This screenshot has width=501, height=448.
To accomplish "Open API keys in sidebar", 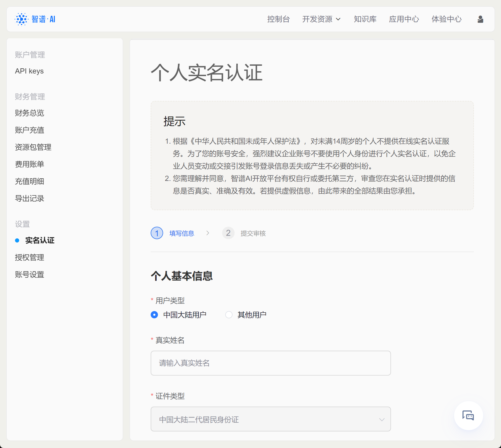I will 29,71.
